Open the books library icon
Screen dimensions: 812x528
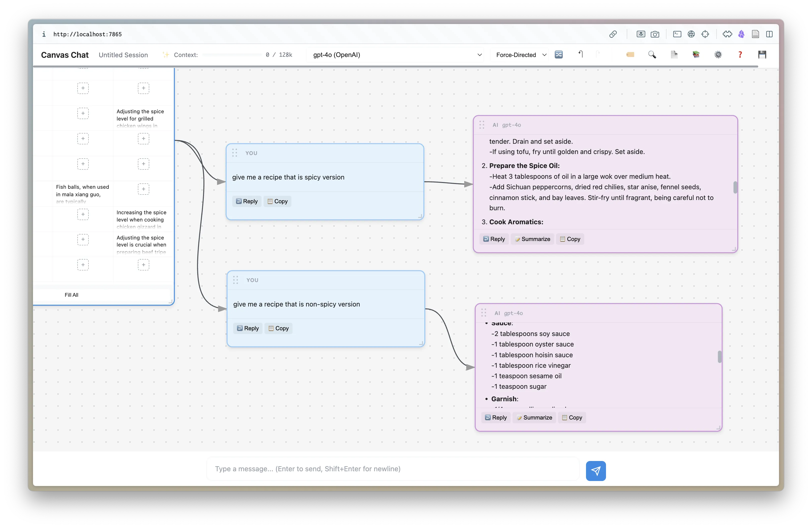click(x=696, y=54)
